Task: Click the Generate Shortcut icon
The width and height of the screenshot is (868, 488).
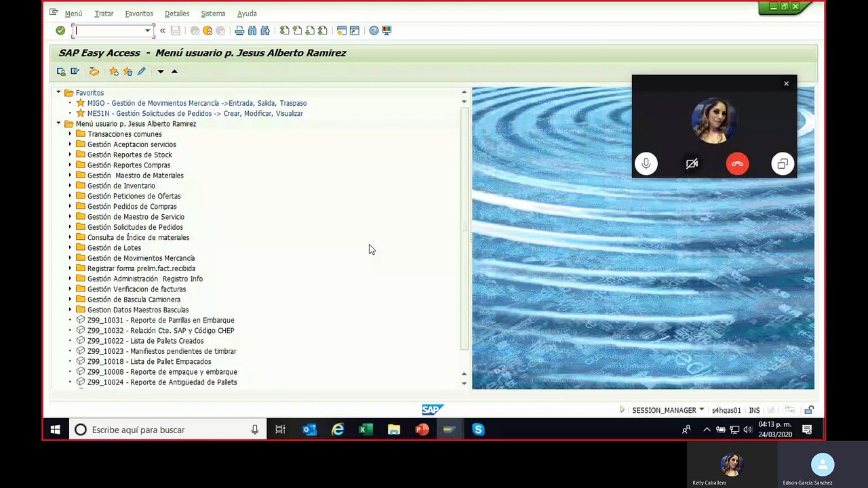Action: pos(355,30)
